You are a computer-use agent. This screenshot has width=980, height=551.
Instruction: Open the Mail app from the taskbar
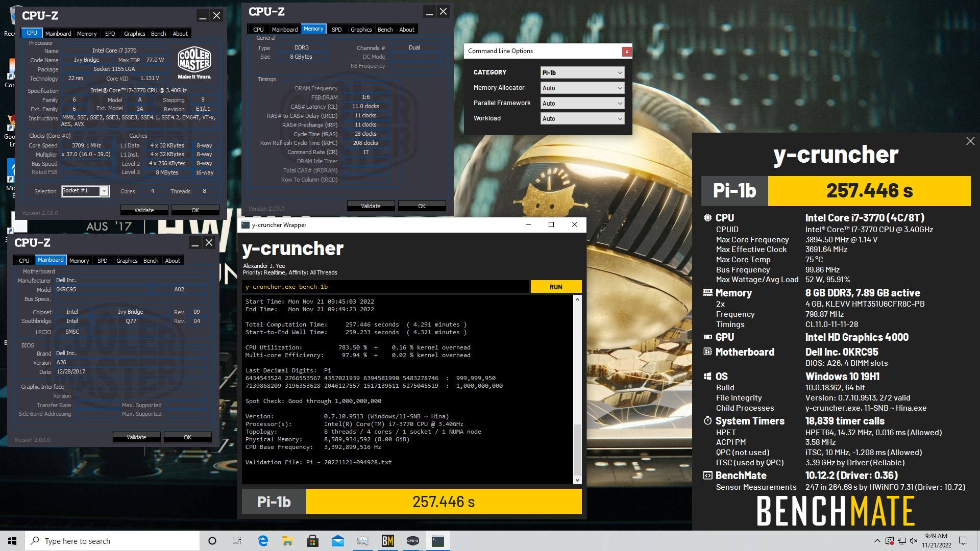(x=337, y=541)
